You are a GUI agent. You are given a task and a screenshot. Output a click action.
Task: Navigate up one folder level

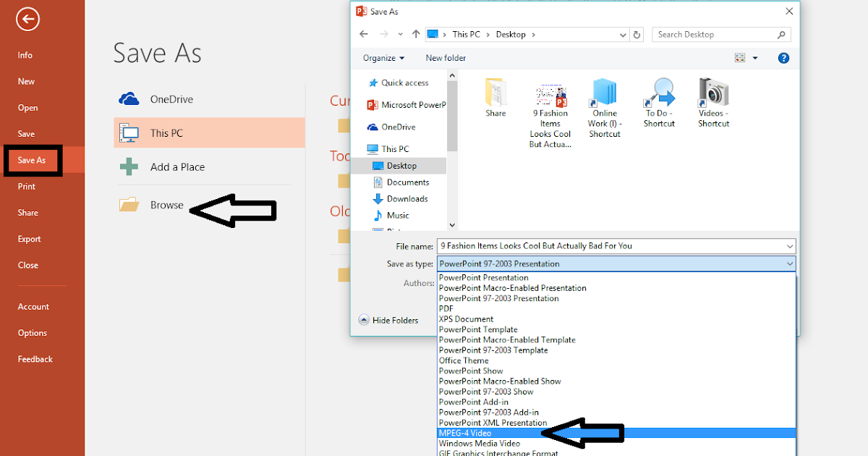click(416, 34)
